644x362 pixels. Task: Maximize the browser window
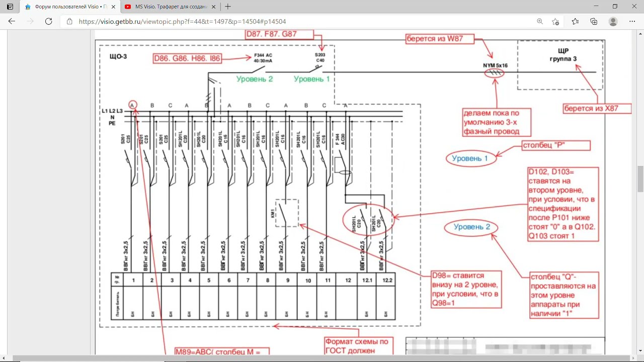(x=615, y=7)
